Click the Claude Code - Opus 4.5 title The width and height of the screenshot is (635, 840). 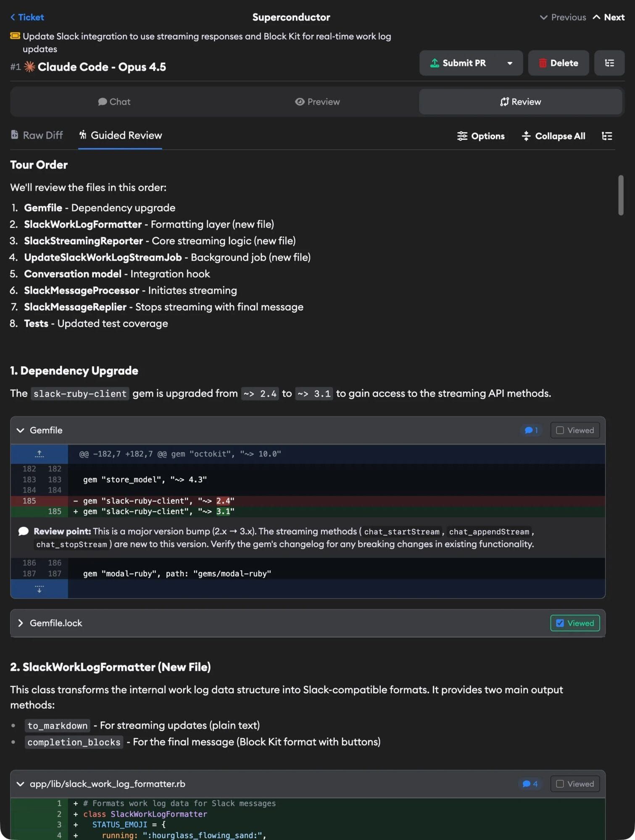click(102, 67)
